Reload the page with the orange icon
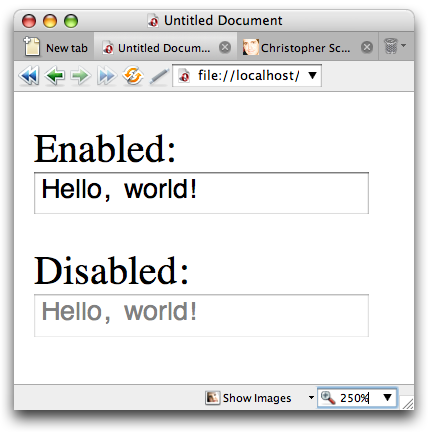This screenshot has height=432, width=438. 133,76
